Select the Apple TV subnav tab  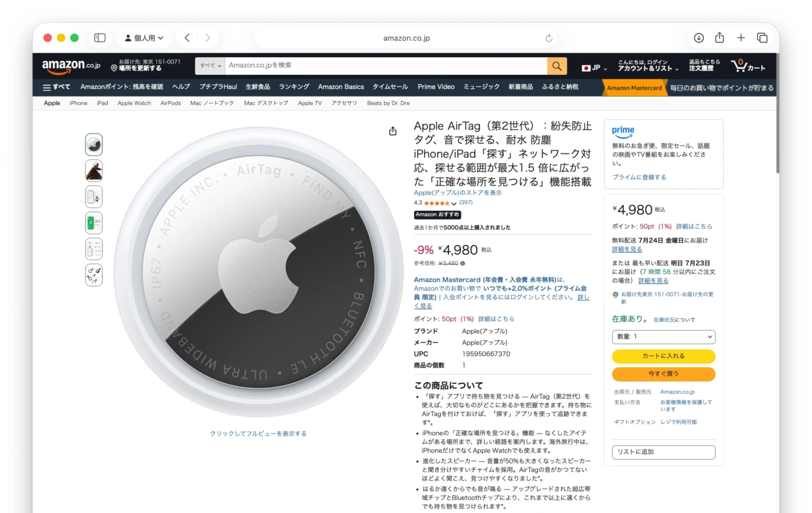(310, 103)
